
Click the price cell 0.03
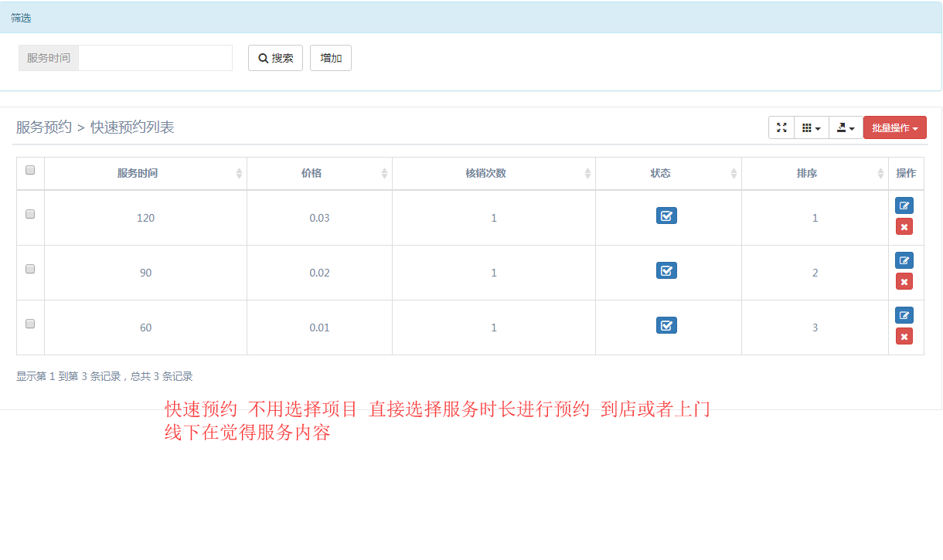point(319,218)
